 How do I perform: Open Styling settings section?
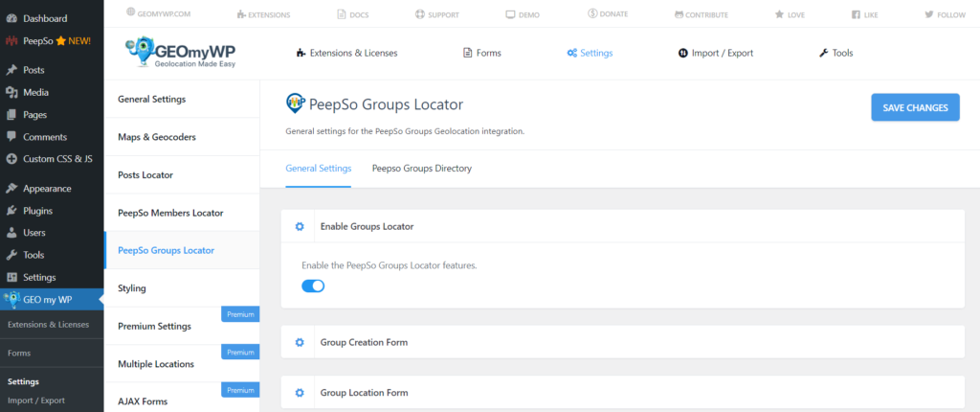(181, 288)
